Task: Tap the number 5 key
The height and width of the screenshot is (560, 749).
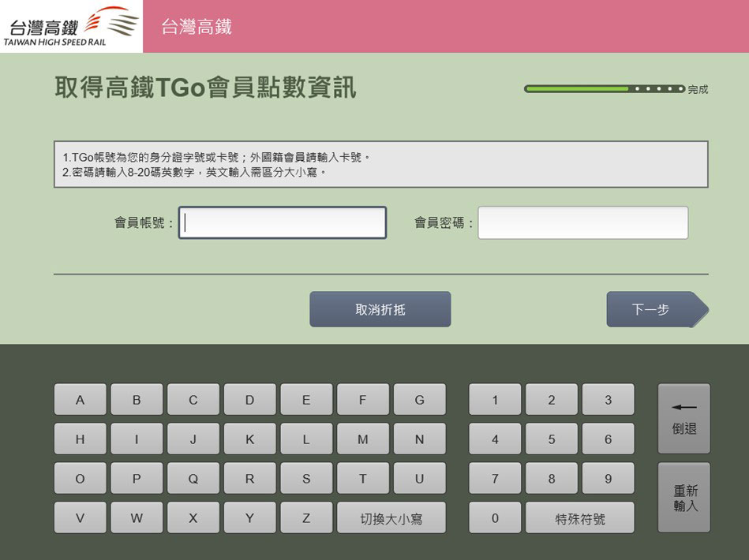Action: 552,439
